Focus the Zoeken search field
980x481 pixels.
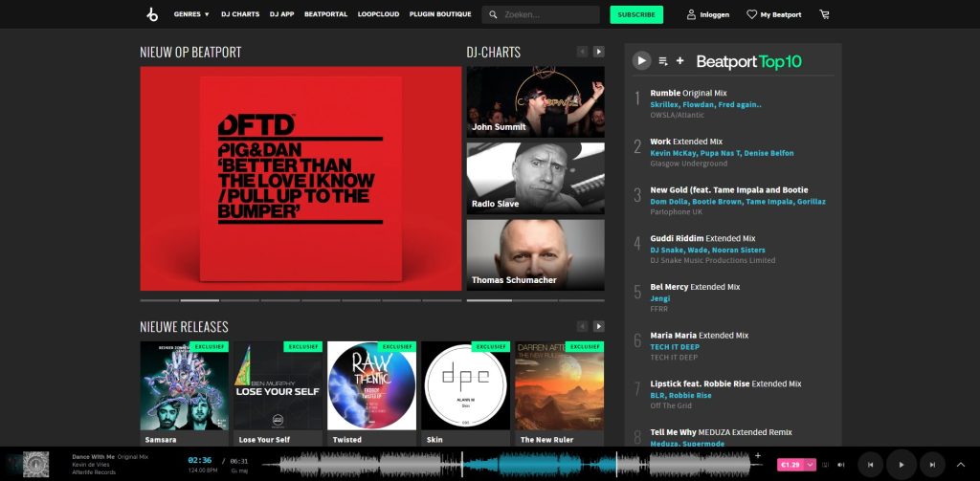pos(541,14)
